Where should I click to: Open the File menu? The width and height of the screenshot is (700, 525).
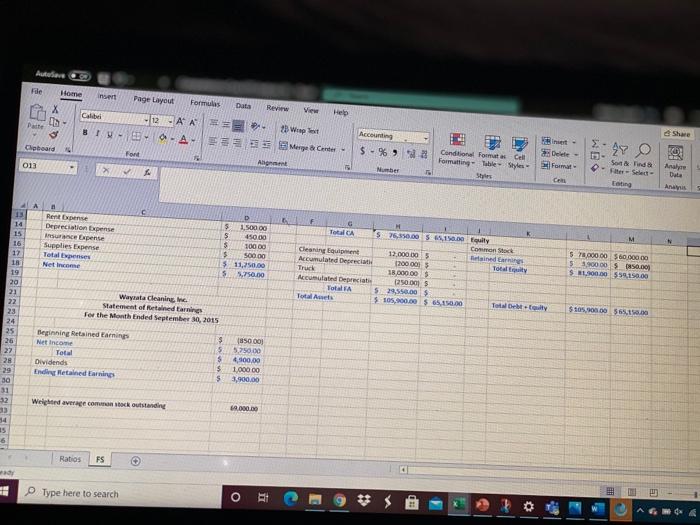click(x=37, y=91)
